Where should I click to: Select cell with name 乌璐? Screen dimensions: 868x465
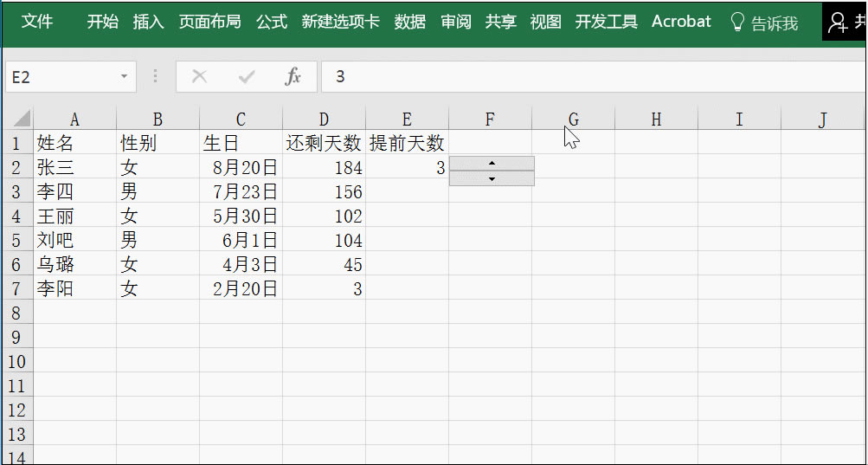(x=74, y=264)
